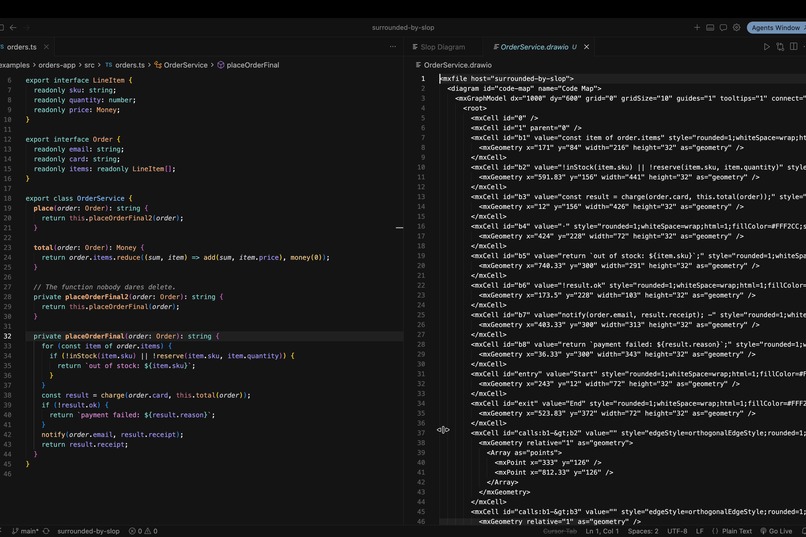This screenshot has width=806, height=537.
Task: Click the Run play icon in editor toolbar
Action: pyautogui.click(x=766, y=47)
